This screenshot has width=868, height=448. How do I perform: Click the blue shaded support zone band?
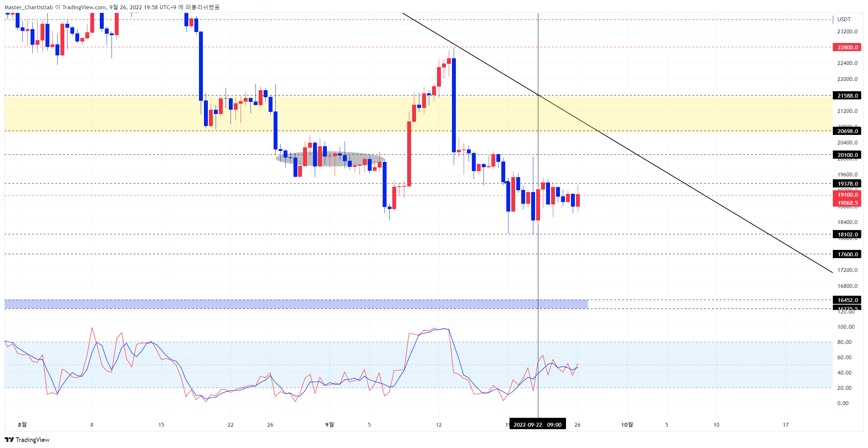pos(296,304)
